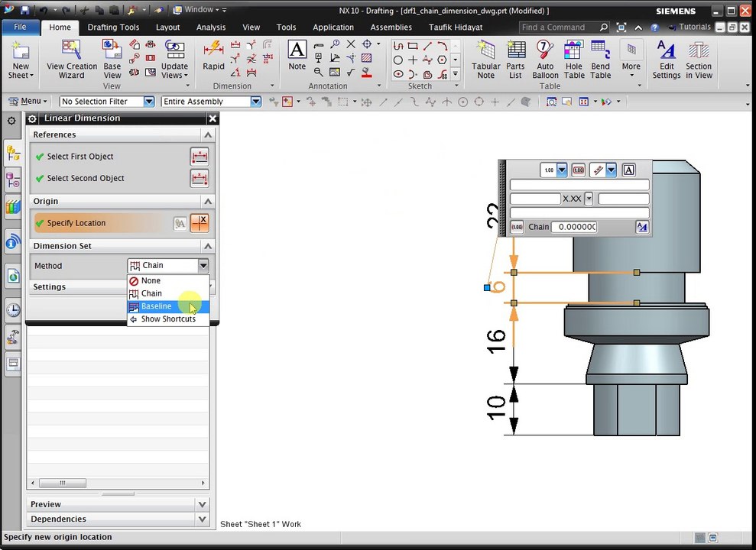This screenshot has height=550, width=756.
Task: Open the Reuse Library books sidebar tab
Action: 13,207
